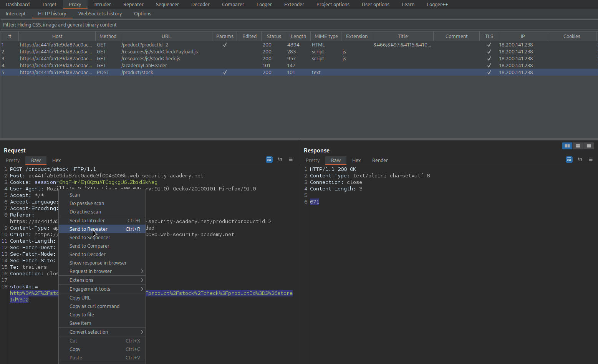Sort history by MIME type column

click(x=326, y=36)
